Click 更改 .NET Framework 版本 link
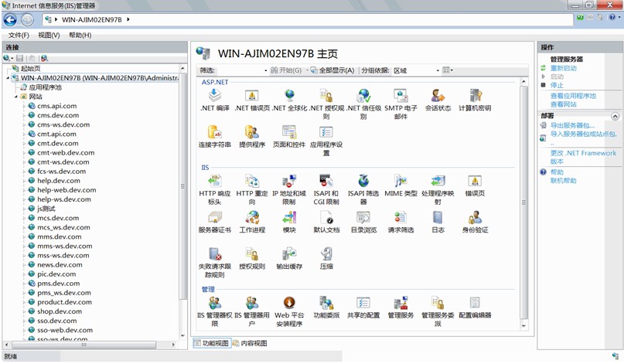The image size is (624, 364). 583,157
